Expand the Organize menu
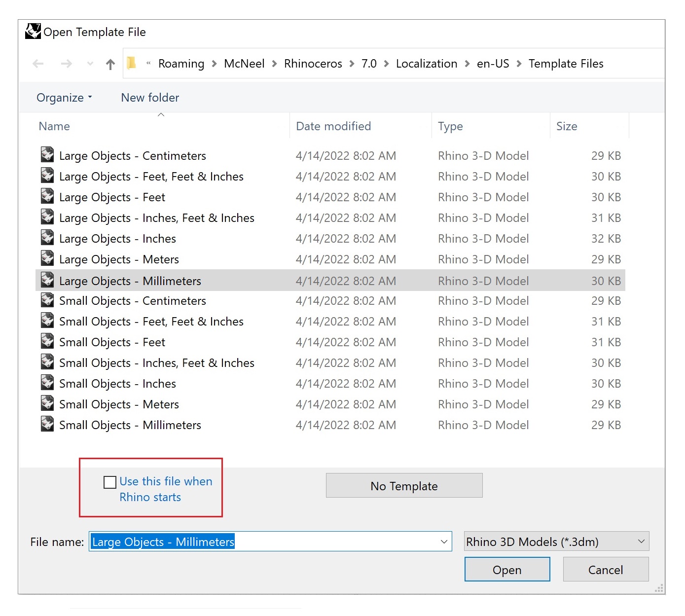Image resolution: width=685 pixels, height=616 pixels. (64, 98)
